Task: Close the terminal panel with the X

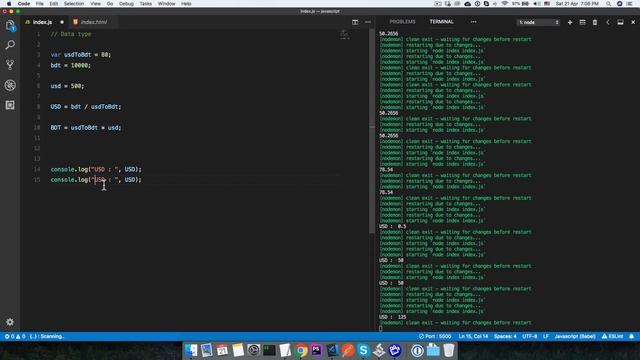Action: pyautogui.click(x=633, y=22)
